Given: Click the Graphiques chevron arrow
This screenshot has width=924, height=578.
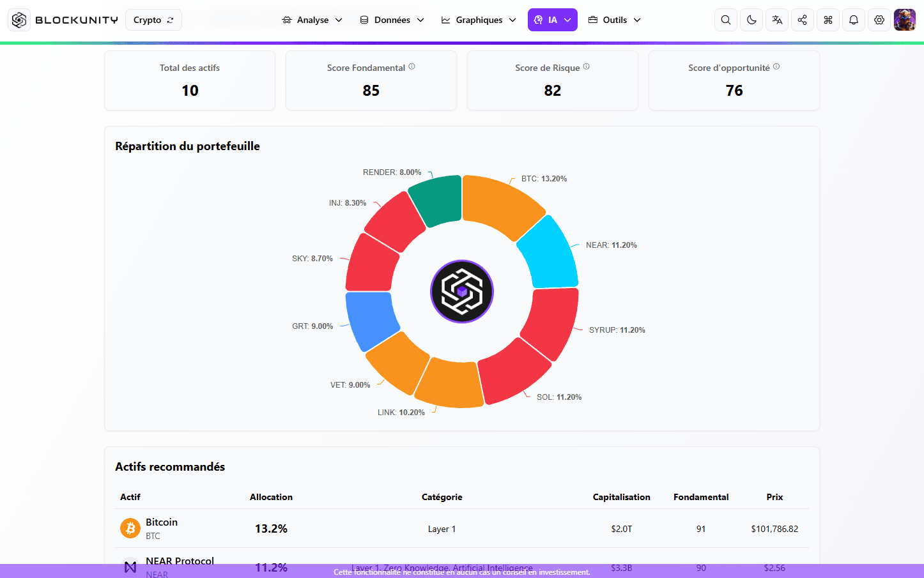Looking at the screenshot, I should coord(512,20).
